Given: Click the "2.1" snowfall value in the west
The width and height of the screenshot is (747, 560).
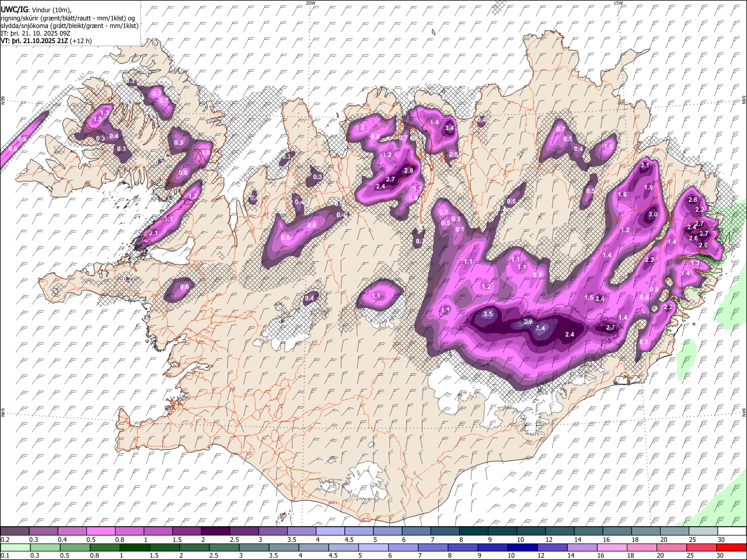Looking at the screenshot, I should pos(154,232).
